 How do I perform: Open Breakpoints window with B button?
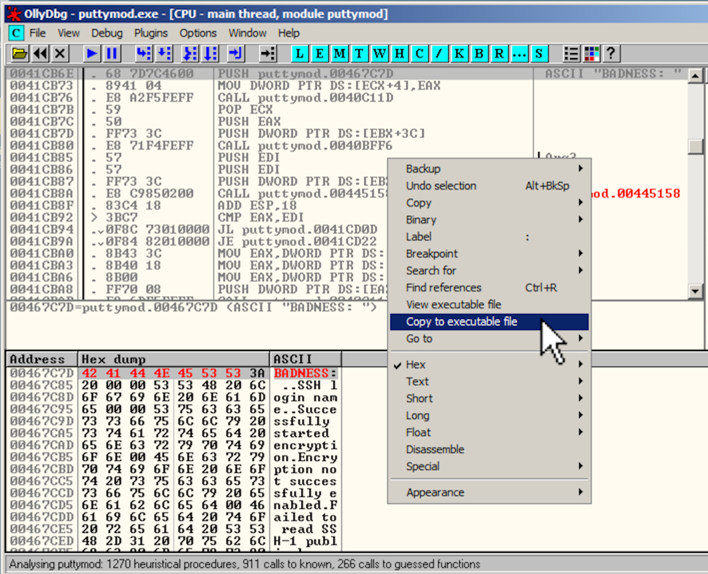point(478,53)
